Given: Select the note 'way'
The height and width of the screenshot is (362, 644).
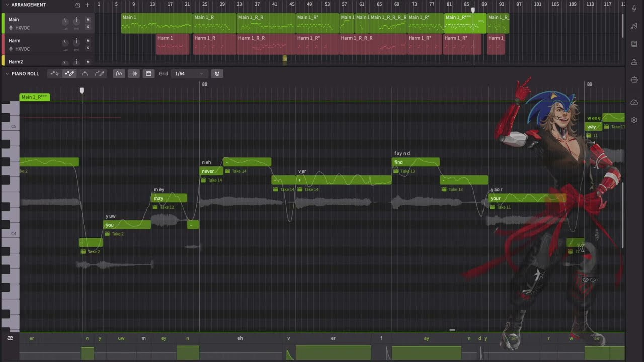Looking at the screenshot, I should (594, 126).
